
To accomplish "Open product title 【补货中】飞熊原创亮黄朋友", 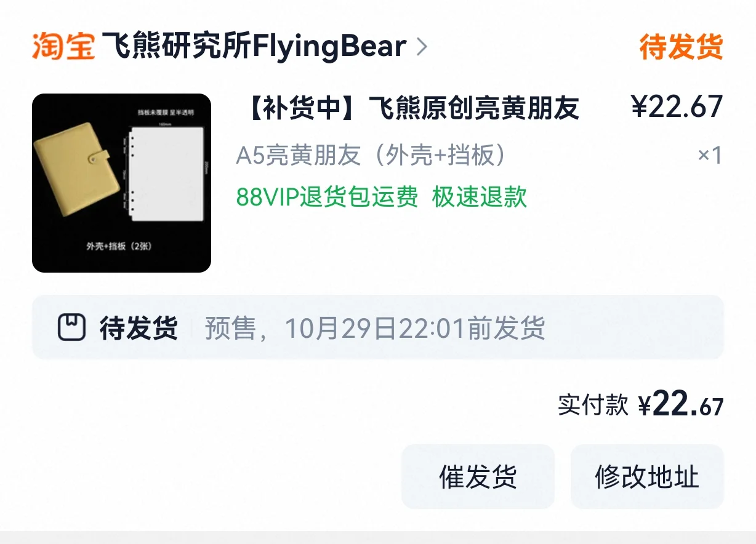I will click(409, 108).
